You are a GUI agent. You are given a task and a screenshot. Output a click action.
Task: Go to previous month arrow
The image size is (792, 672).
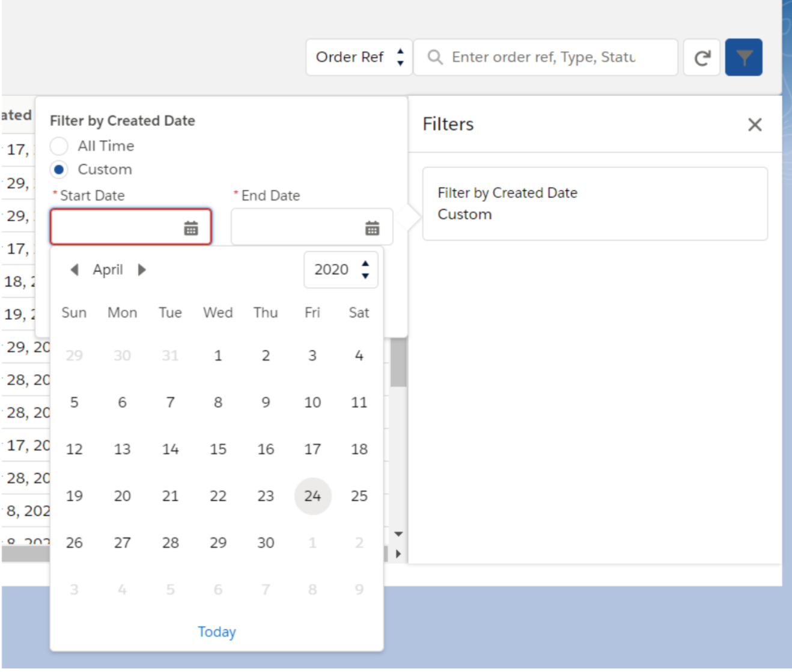pos(75,270)
